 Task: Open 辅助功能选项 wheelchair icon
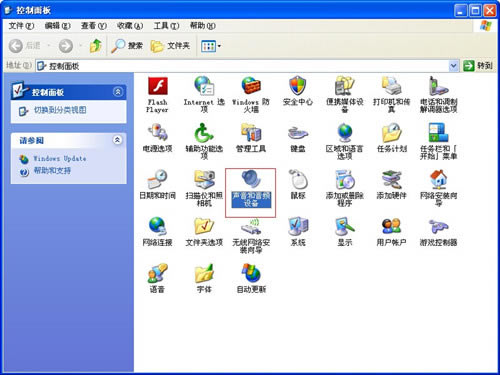tap(204, 132)
